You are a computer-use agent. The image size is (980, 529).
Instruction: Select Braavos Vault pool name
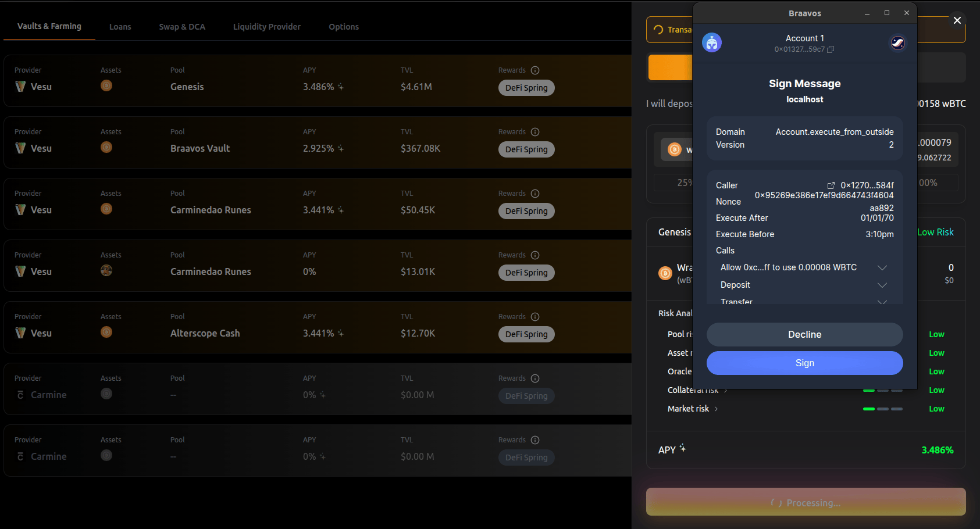[x=200, y=148]
